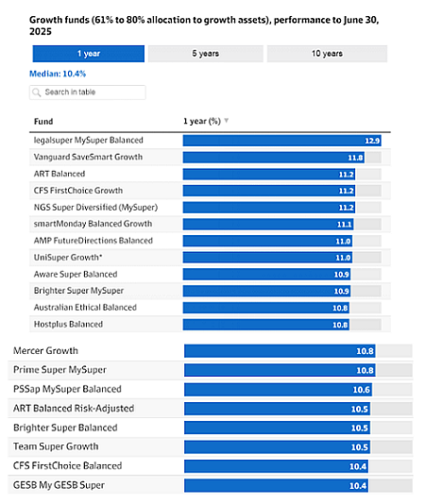
Task: Switch to the 5 years tab
Action: (206, 54)
